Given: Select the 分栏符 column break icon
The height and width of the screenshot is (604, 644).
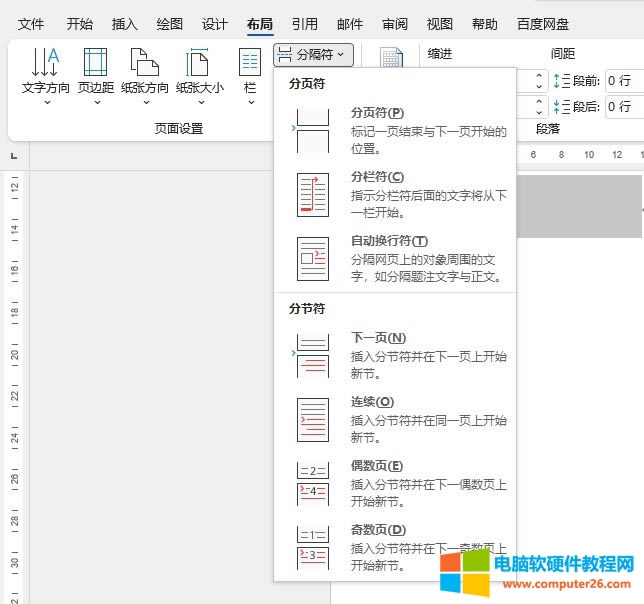Looking at the screenshot, I should [313, 194].
